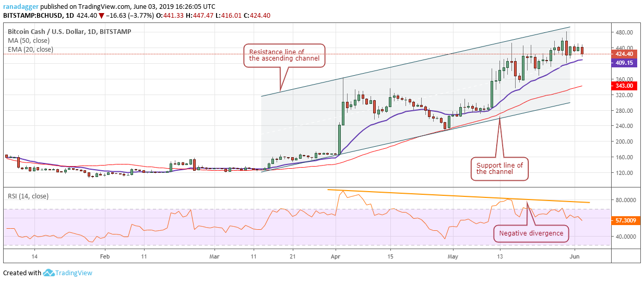Image resolution: width=644 pixels, height=282 pixels.
Task: Click the 'Mar' date axis label
Action: 214,257
